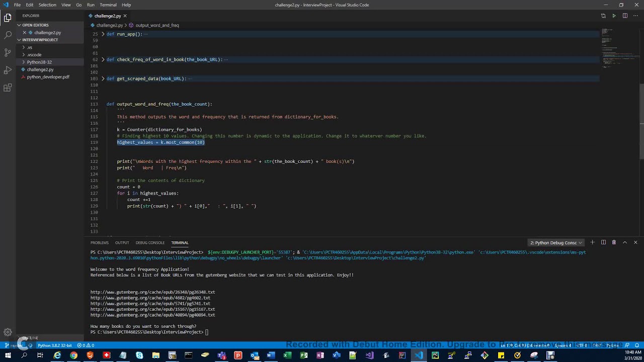Split the terminal pane
Screen dimensions: 644x362
(603, 242)
